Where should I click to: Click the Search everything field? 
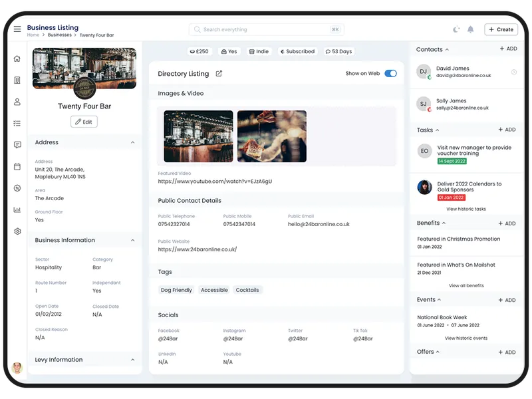pos(266,29)
